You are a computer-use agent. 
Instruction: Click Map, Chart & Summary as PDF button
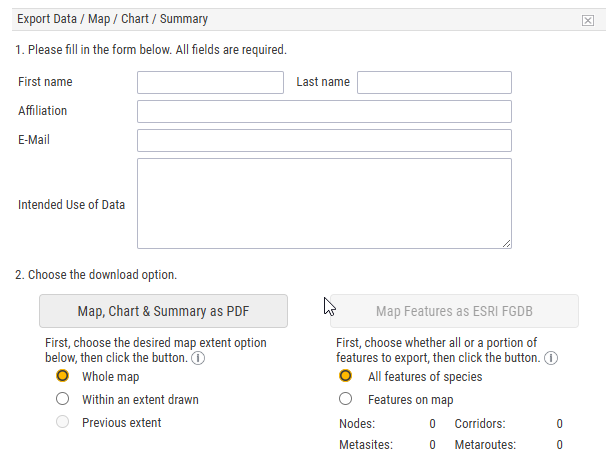click(x=163, y=311)
